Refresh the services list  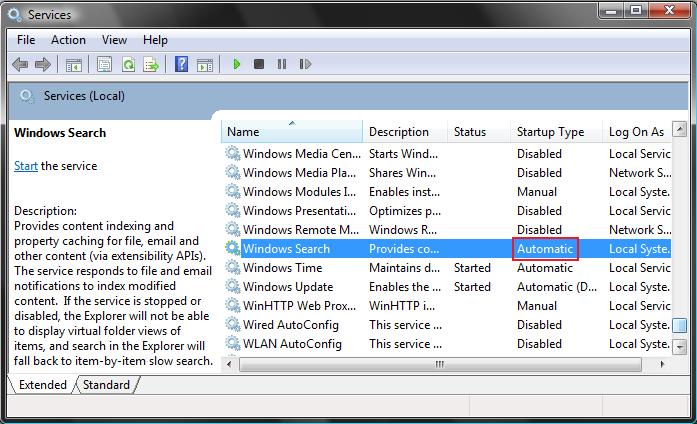coord(128,64)
